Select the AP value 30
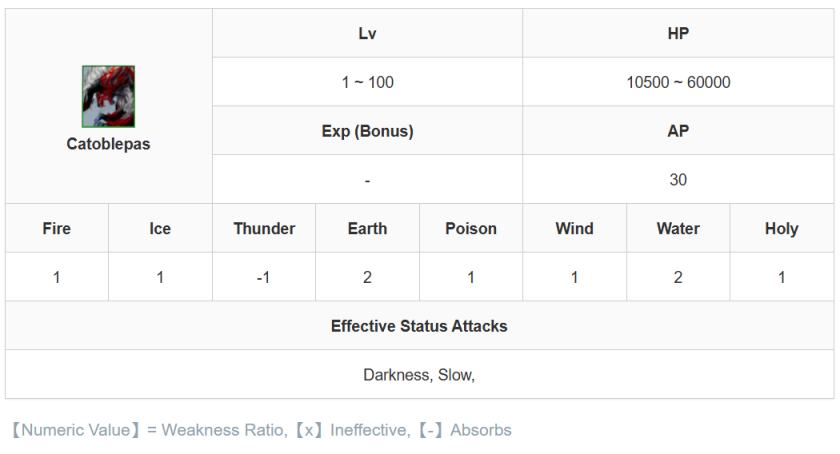The image size is (840, 454). click(678, 180)
